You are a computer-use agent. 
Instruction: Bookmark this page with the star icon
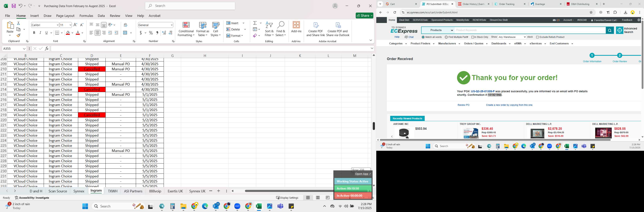591,12
